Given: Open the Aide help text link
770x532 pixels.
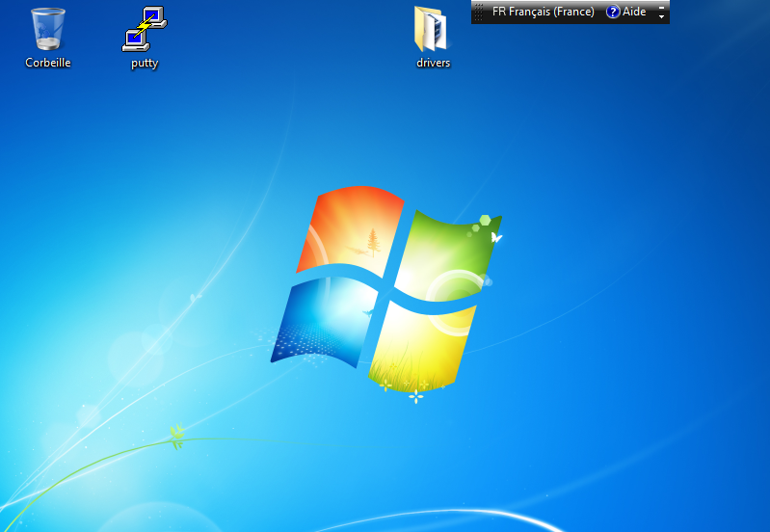Looking at the screenshot, I should tap(634, 13).
